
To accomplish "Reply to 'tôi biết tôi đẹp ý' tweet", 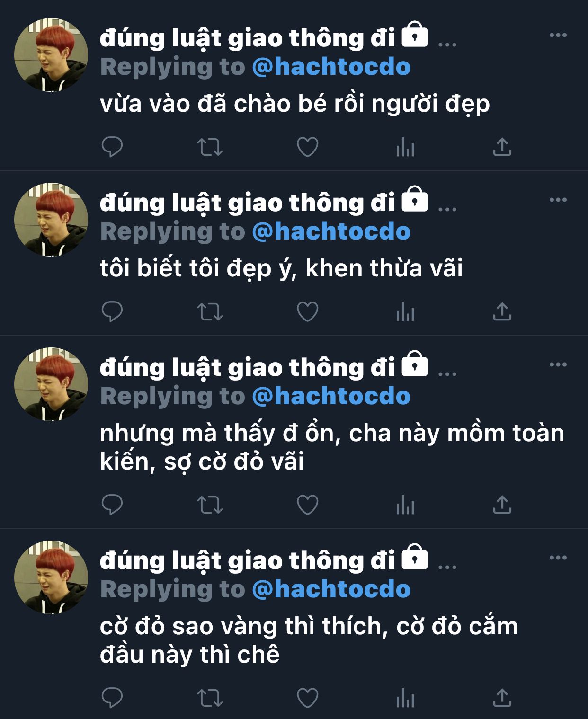I will pyautogui.click(x=112, y=311).
